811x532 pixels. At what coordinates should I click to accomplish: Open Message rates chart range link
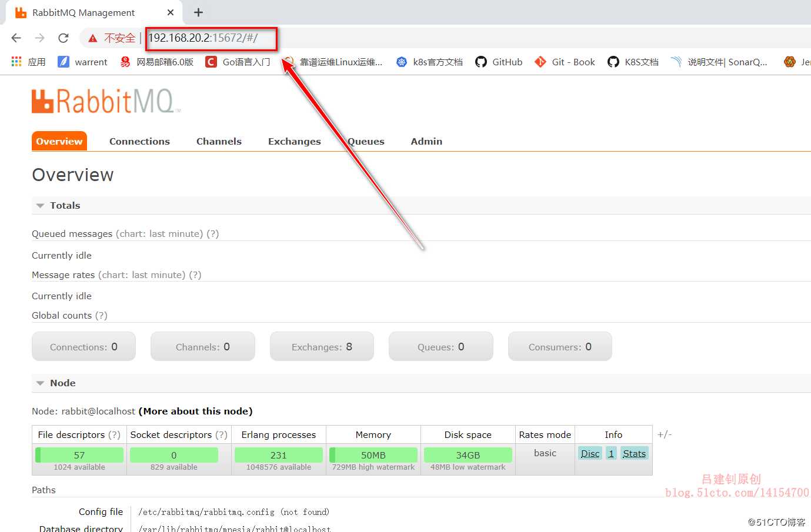(x=142, y=275)
